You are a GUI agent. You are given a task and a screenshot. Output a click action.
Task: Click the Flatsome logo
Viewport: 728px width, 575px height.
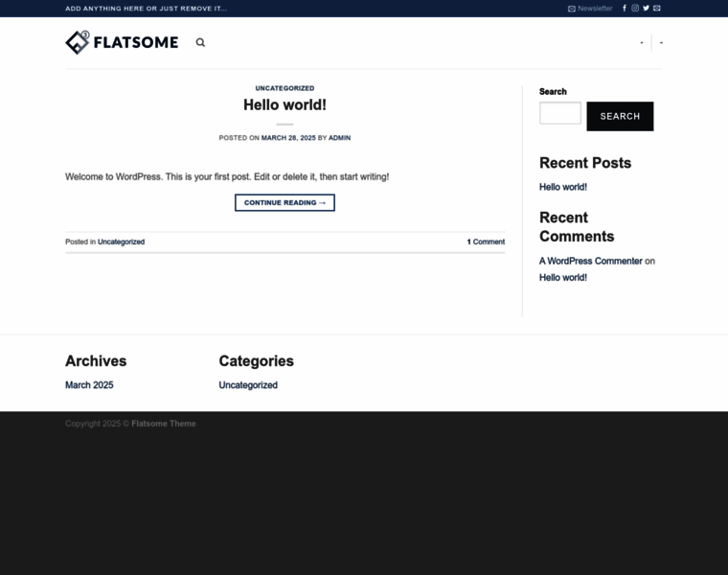[122, 42]
